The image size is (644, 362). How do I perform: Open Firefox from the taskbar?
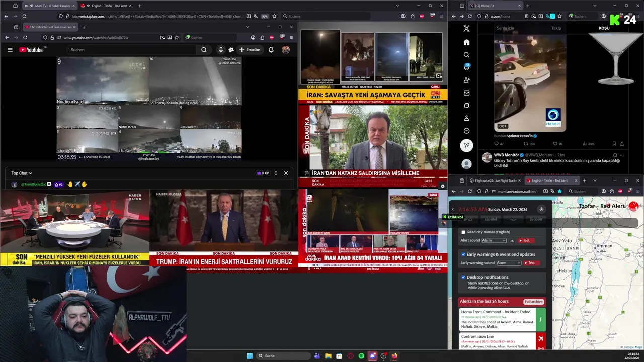[394, 356]
